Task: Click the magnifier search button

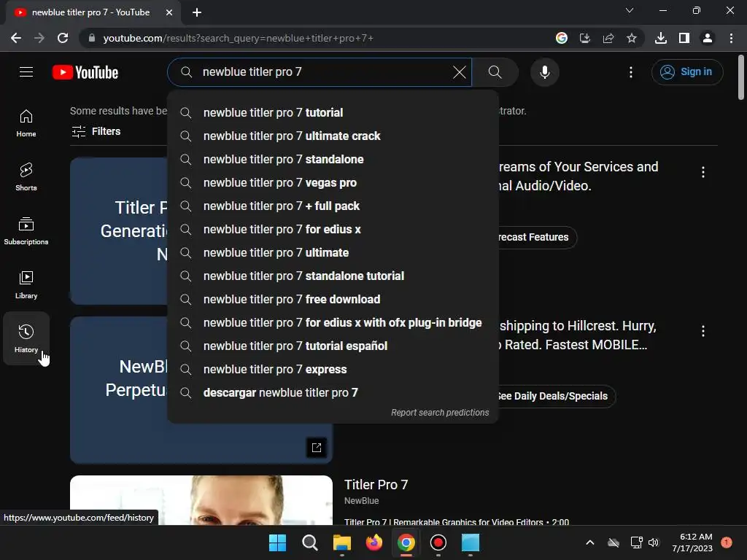Action: tap(495, 72)
